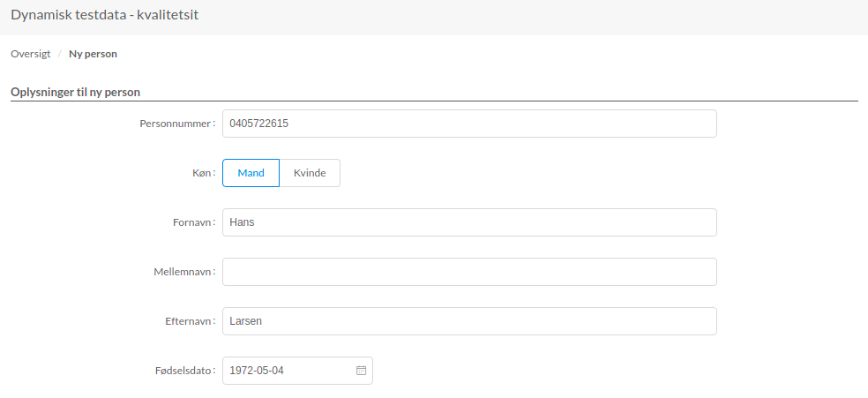The image size is (868, 398).
Task: Click the Ny person breadcrumb item
Action: 93,54
